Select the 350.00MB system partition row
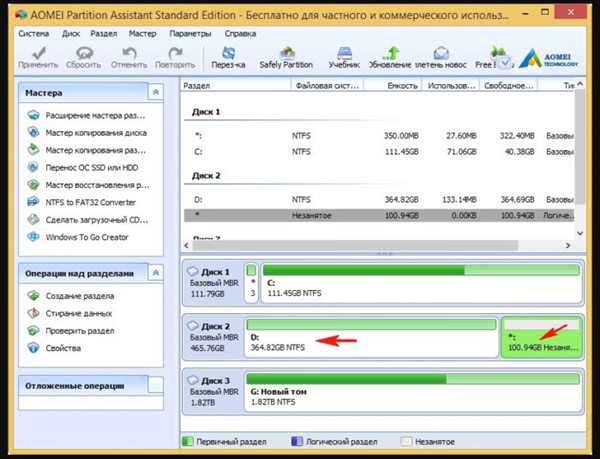The height and width of the screenshot is (459, 600). [x=379, y=136]
